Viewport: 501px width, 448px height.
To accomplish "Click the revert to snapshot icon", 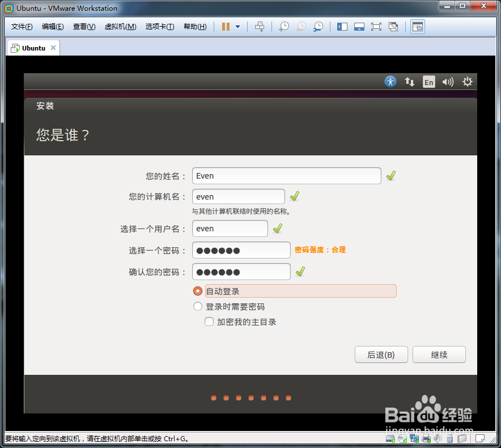I will pyautogui.click(x=301, y=27).
